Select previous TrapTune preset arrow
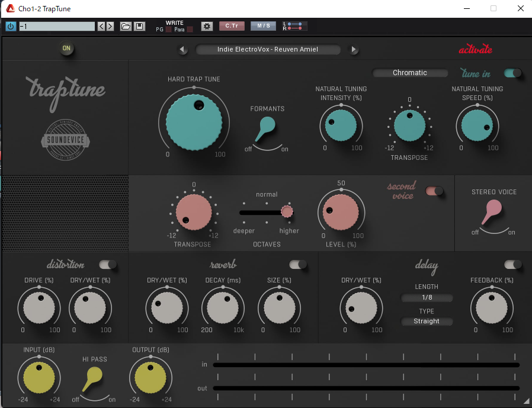The image size is (532, 408). 182,50
